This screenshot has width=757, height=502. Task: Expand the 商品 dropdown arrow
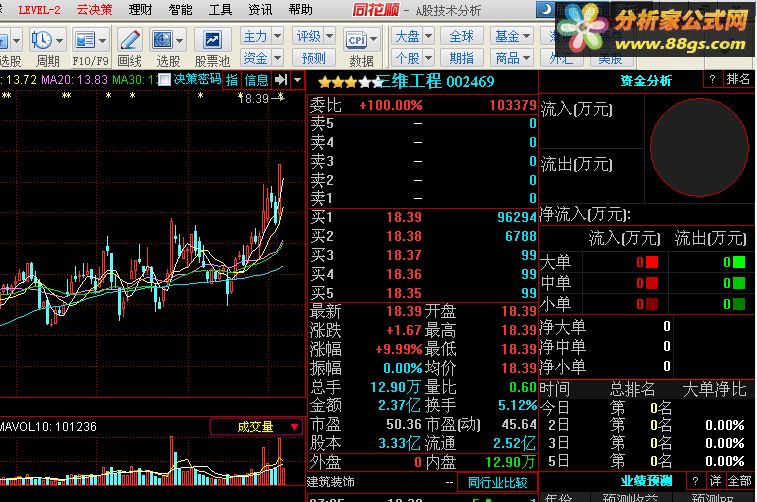pos(526,58)
